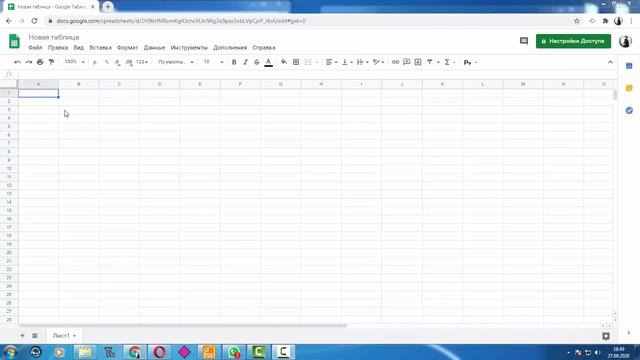Open the horizontal align dropdown

[x=331, y=62]
